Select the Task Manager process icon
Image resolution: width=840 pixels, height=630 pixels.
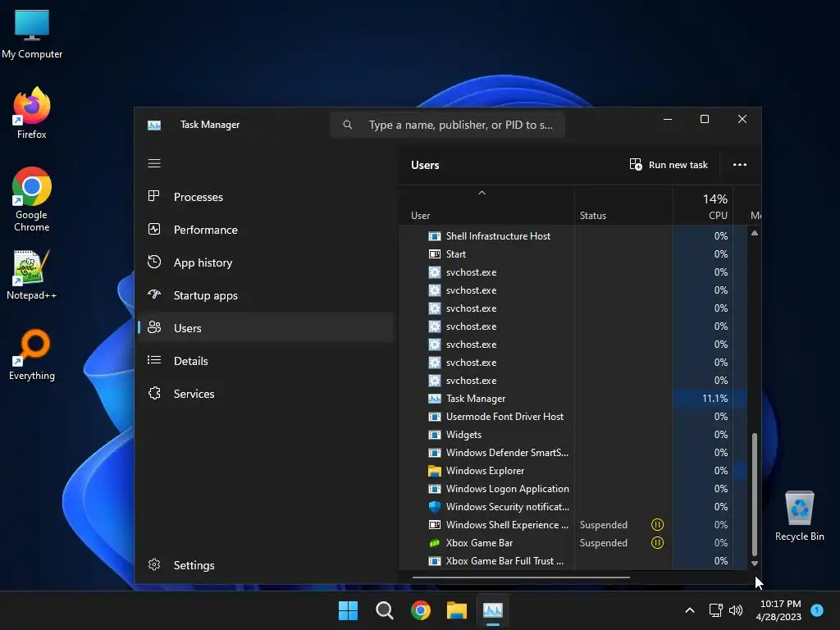click(435, 399)
